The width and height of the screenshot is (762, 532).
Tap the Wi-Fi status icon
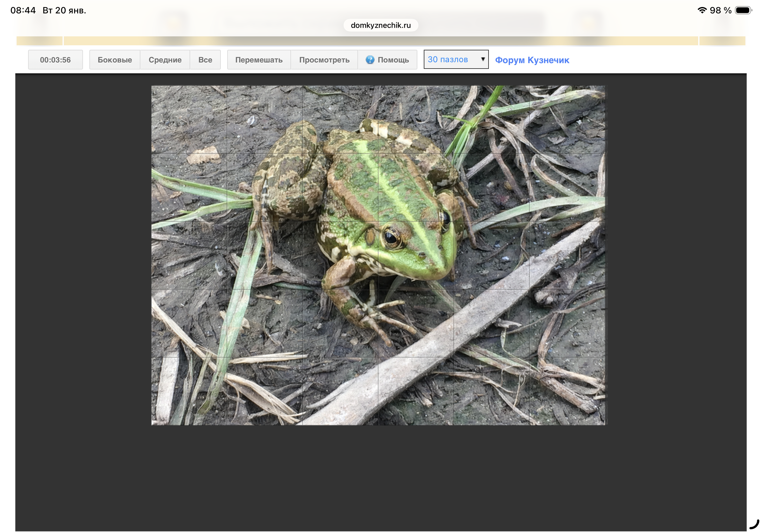point(702,10)
